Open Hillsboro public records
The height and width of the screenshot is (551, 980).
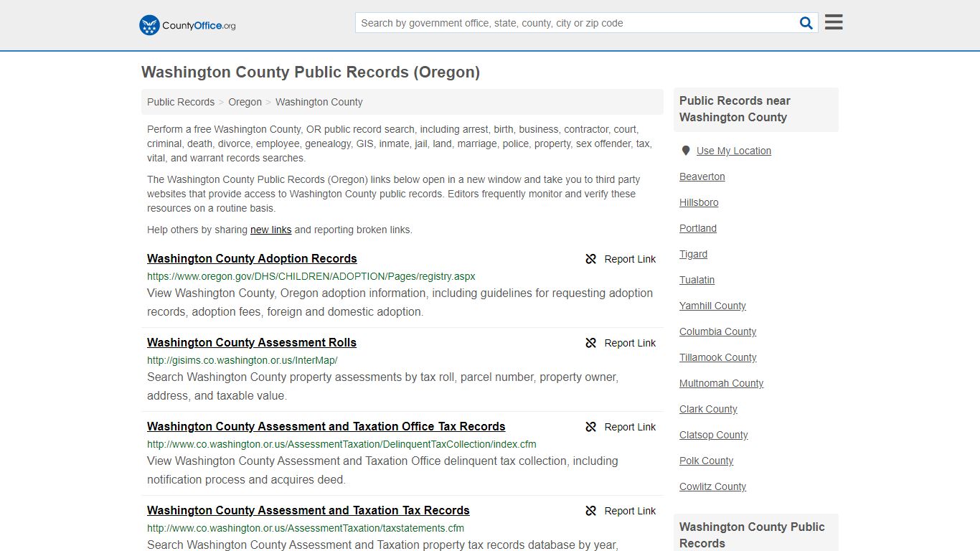point(699,202)
